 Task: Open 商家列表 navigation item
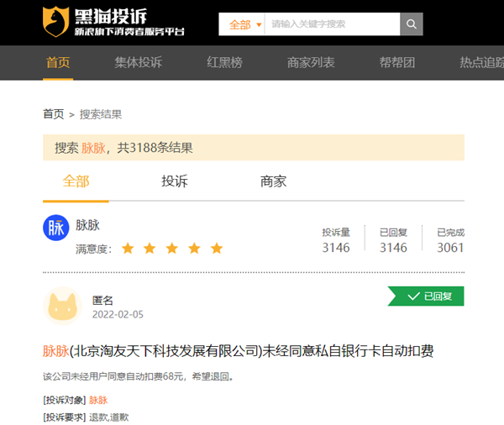(311, 62)
